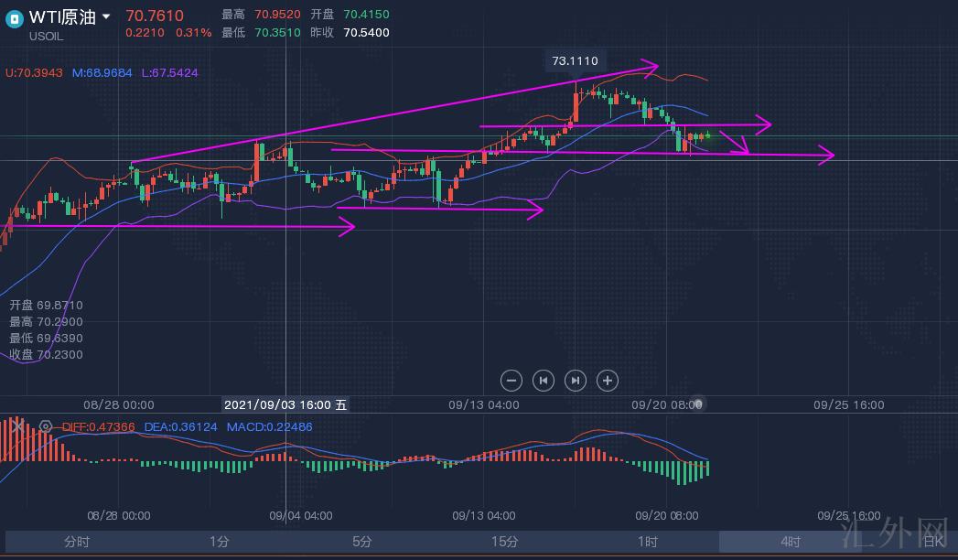Click the time axis scroll handle near 09/20

click(x=697, y=404)
